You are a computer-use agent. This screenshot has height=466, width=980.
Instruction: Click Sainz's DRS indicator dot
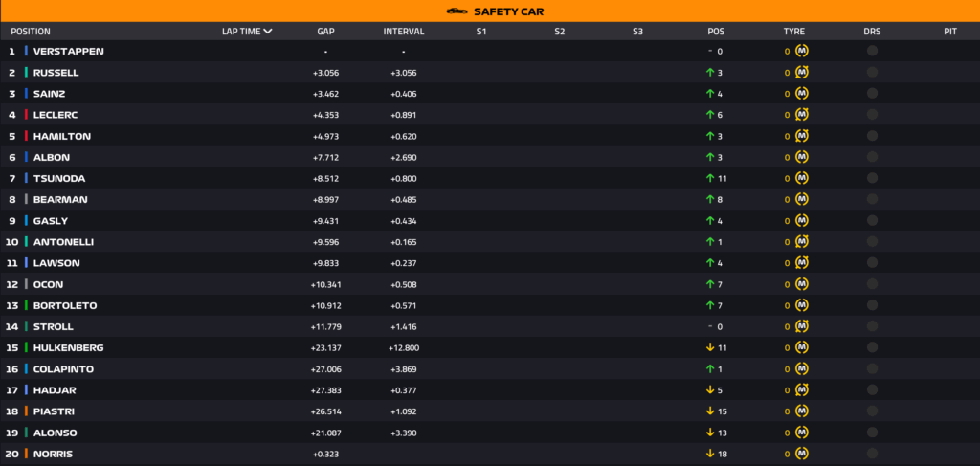[872, 93]
